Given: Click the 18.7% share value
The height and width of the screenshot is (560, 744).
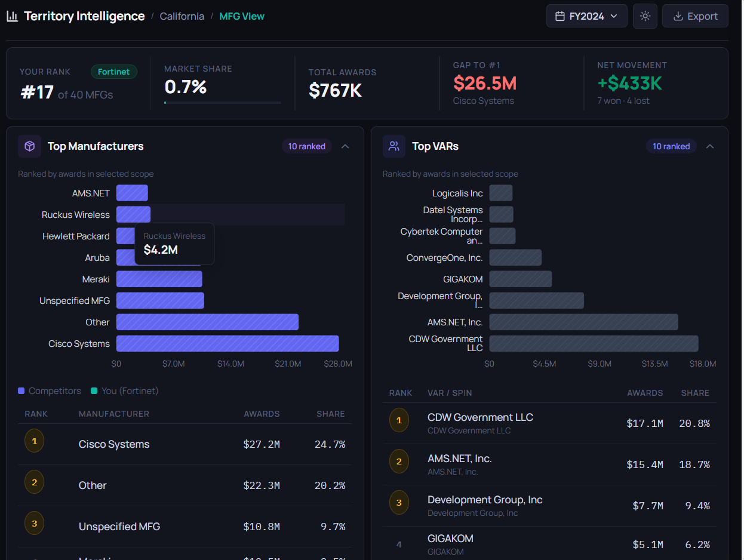Looking at the screenshot, I should coord(694,464).
